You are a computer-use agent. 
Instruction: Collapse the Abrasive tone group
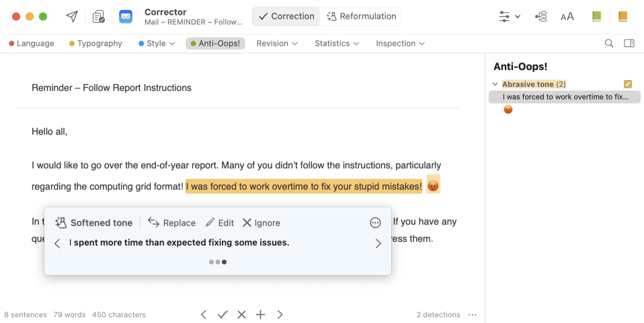pos(495,84)
